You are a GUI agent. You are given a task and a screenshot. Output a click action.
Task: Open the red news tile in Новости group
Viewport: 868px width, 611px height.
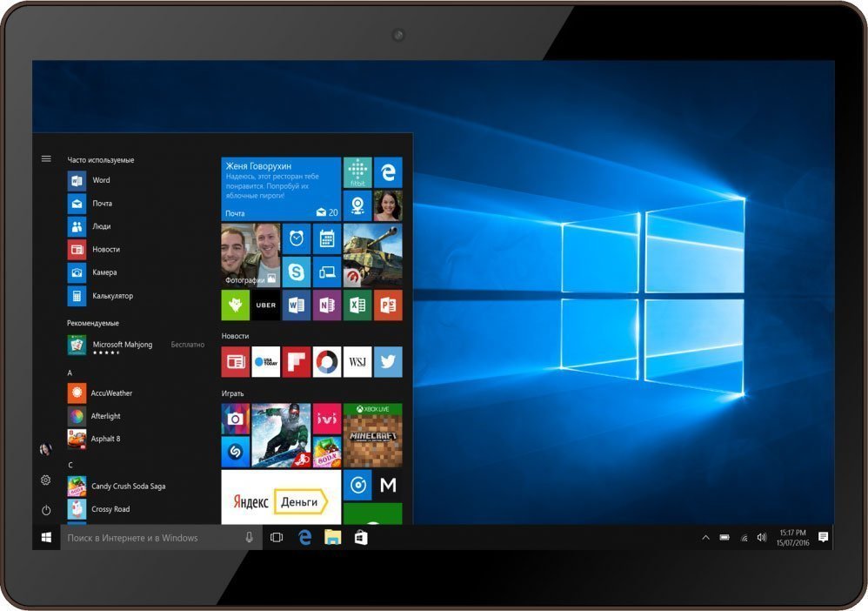236,362
